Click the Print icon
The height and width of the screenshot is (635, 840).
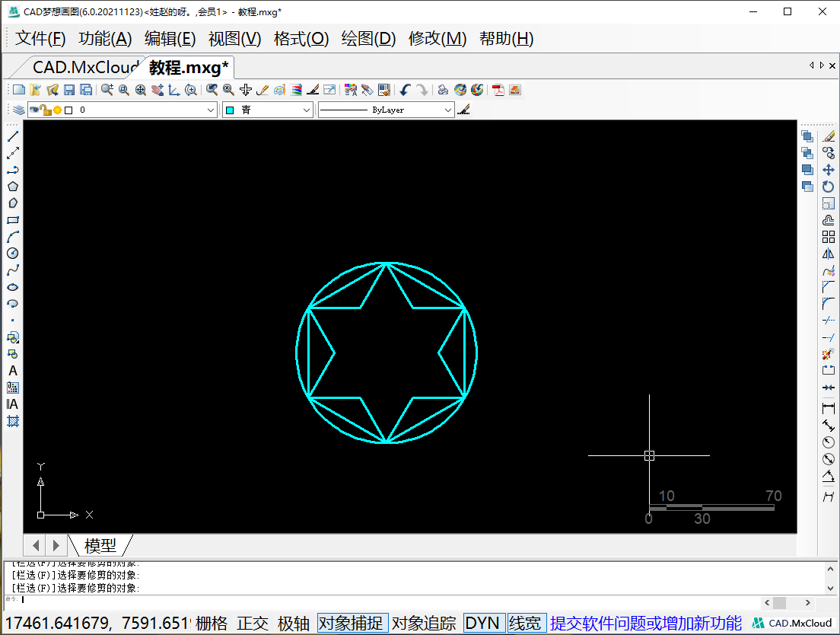pos(443,90)
